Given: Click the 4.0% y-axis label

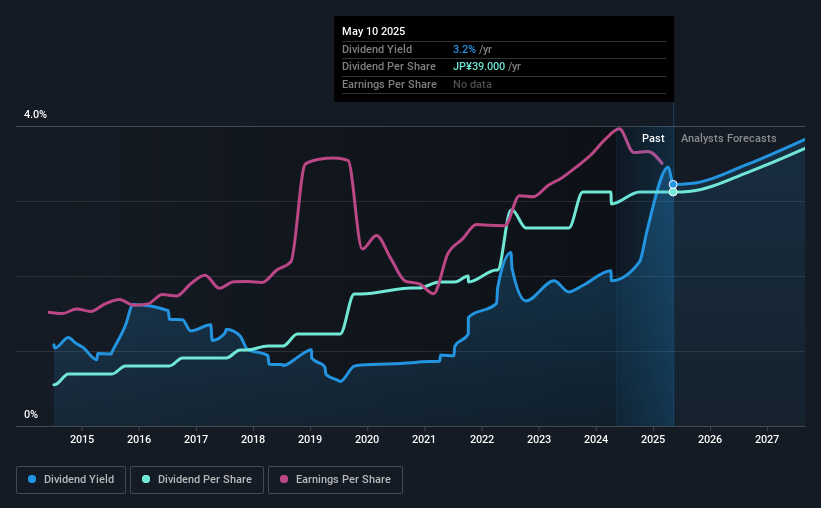Looking at the screenshot, I should 36,115.
